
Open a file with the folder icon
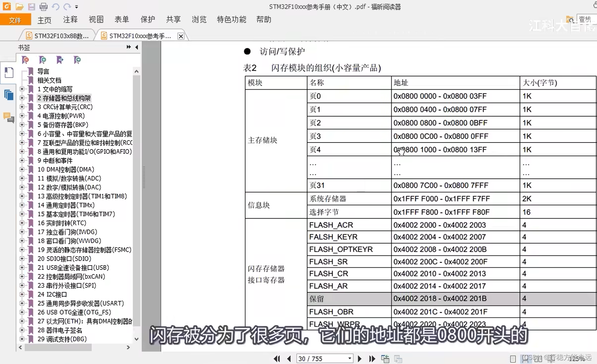19,6
